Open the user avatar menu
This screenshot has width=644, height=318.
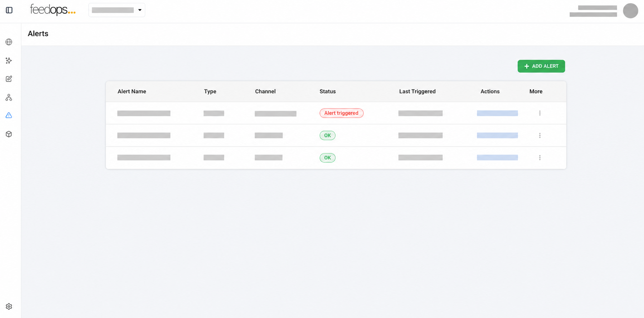point(630,10)
